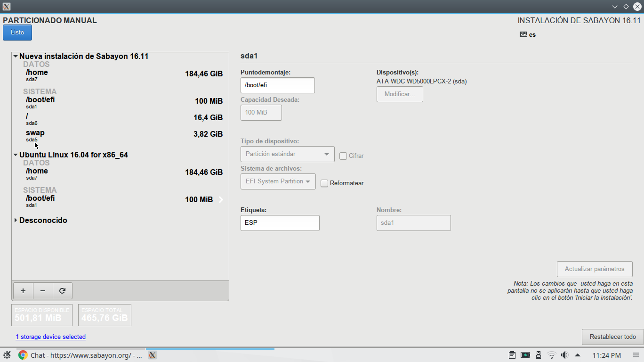
Task: Add a new mount point with plus
Action: (x=23, y=291)
